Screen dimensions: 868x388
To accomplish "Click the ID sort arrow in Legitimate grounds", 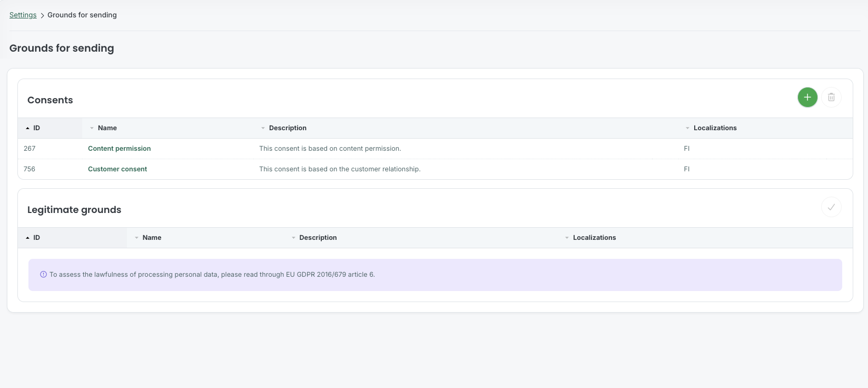I will (x=27, y=238).
